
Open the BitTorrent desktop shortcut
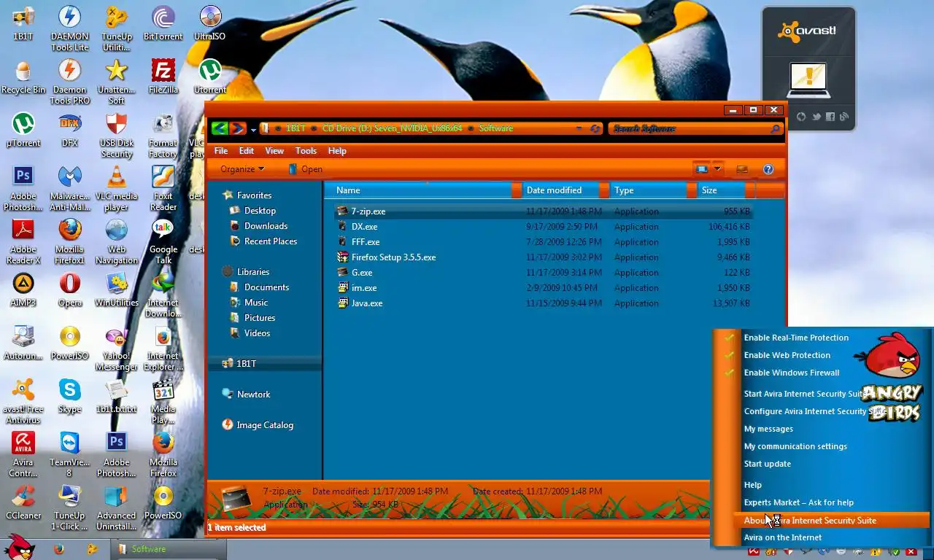click(x=163, y=23)
